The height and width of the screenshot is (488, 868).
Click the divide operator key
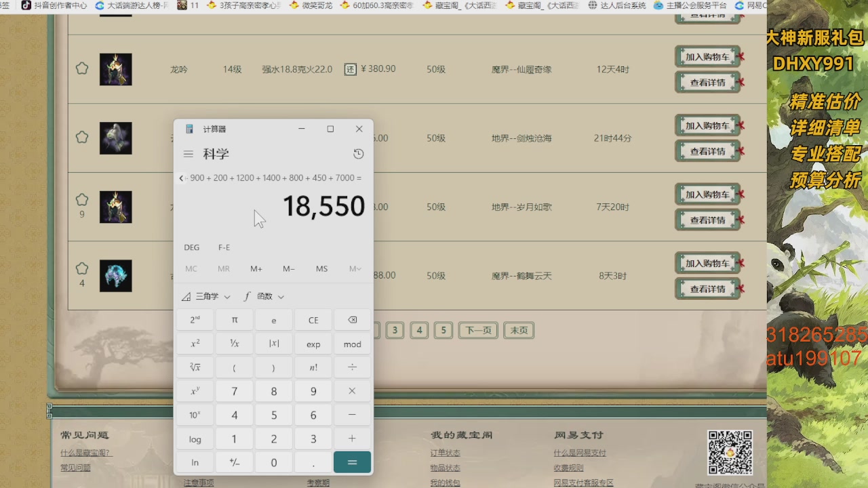[352, 367]
